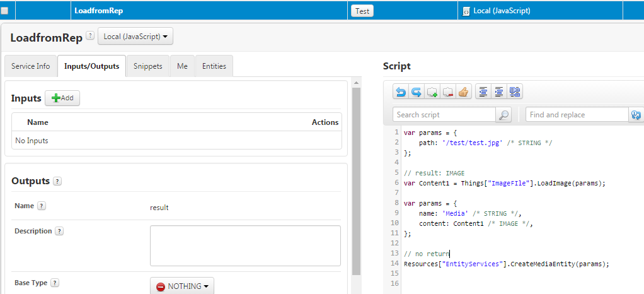Click the '// no return' comment line

(x=427, y=254)
